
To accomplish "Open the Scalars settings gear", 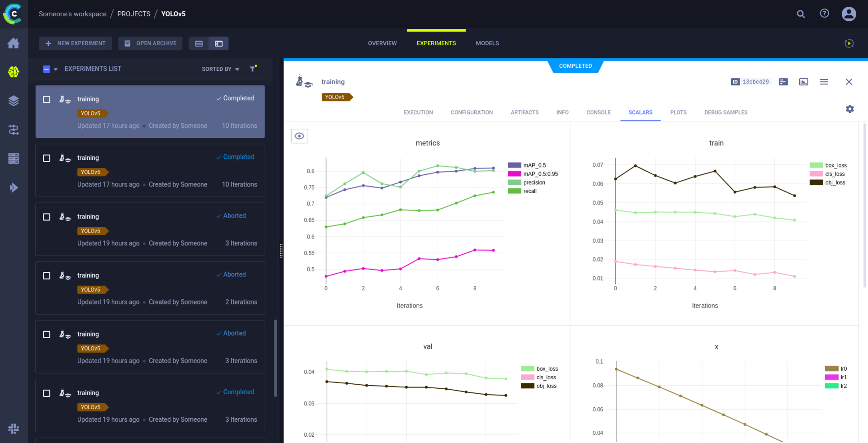I will (x=850, y=109).
